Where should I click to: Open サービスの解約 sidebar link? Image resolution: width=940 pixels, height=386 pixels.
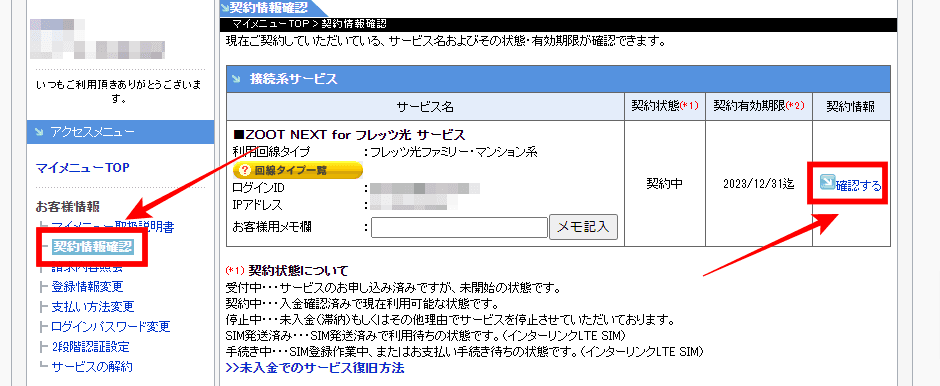[x=92, y=366]
